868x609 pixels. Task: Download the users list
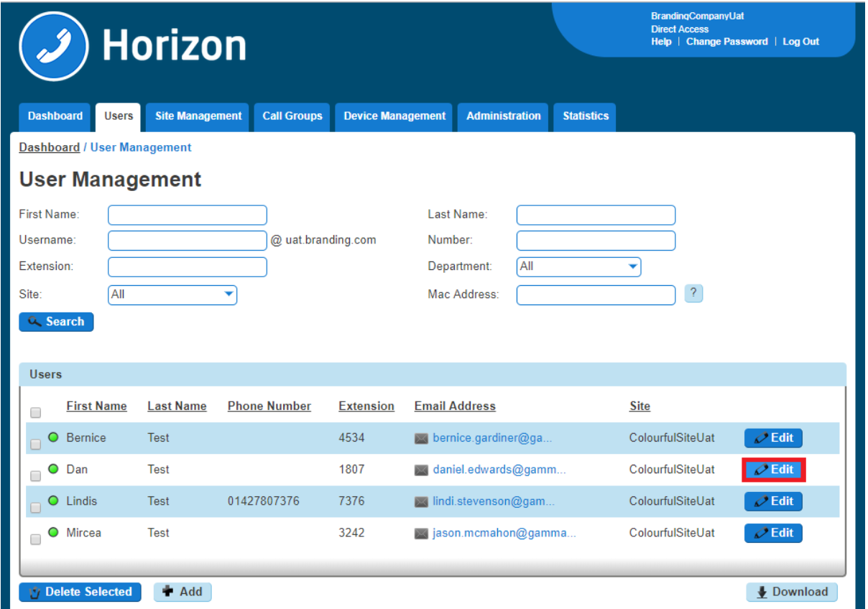coord(792,592)
